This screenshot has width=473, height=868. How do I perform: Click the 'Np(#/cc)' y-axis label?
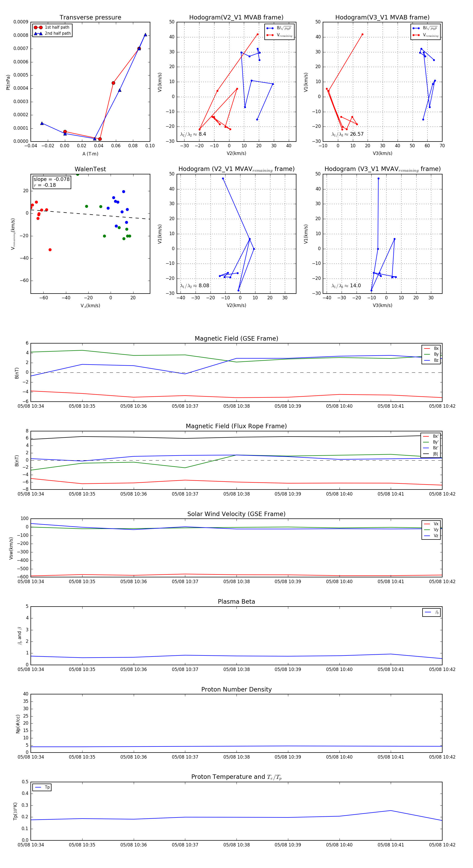pos(18,723)
